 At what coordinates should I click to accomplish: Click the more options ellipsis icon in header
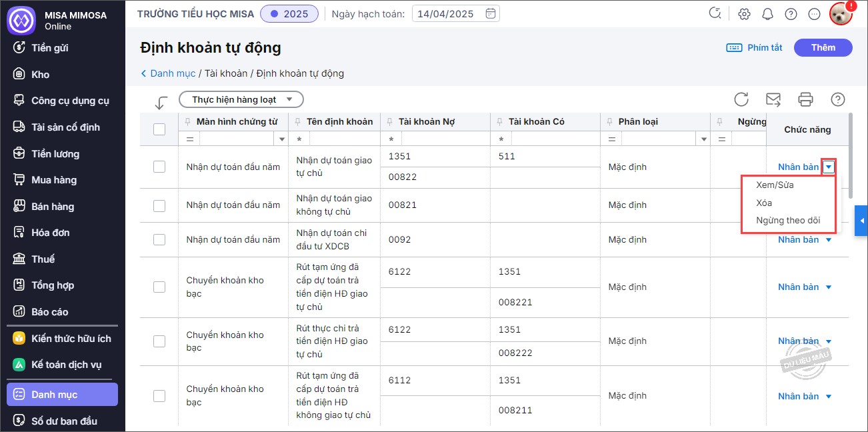(x=813, y=13)
